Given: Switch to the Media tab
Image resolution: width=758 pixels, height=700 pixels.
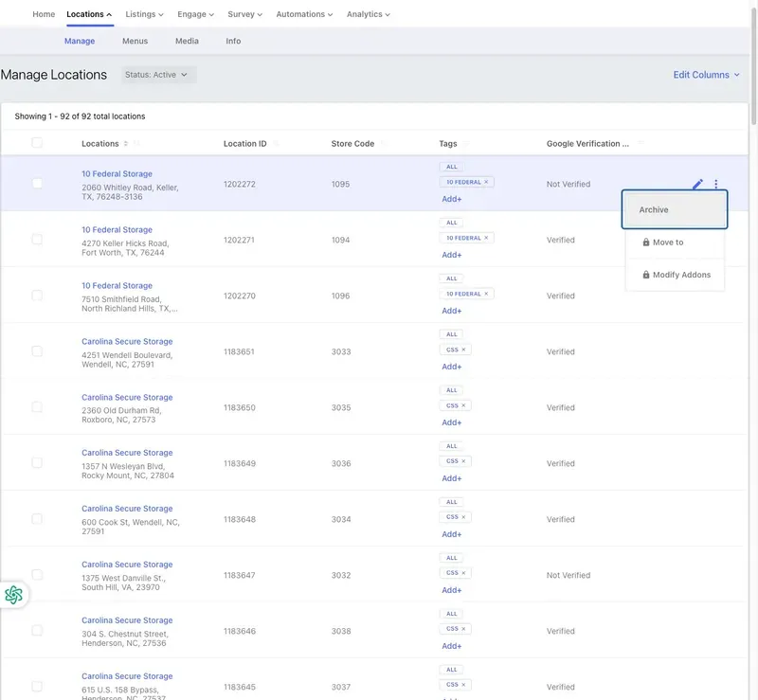Looking at the screenshot, I should click(187, 41).
